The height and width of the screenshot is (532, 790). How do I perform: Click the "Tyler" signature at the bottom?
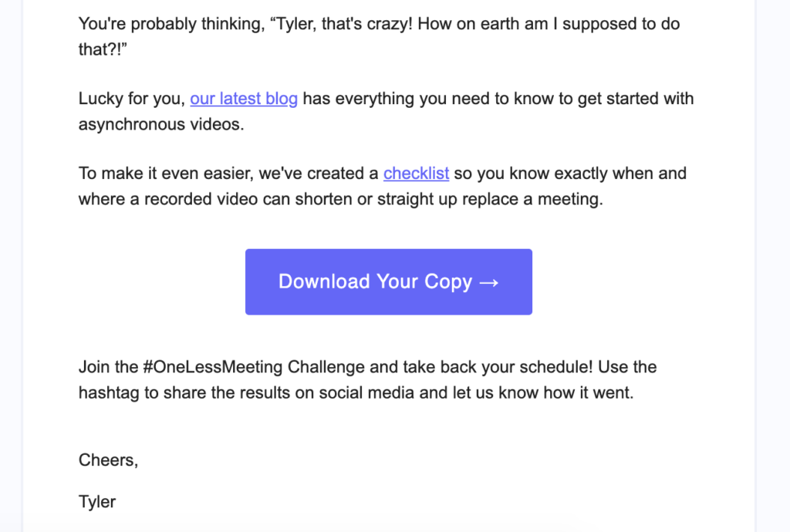97,502
